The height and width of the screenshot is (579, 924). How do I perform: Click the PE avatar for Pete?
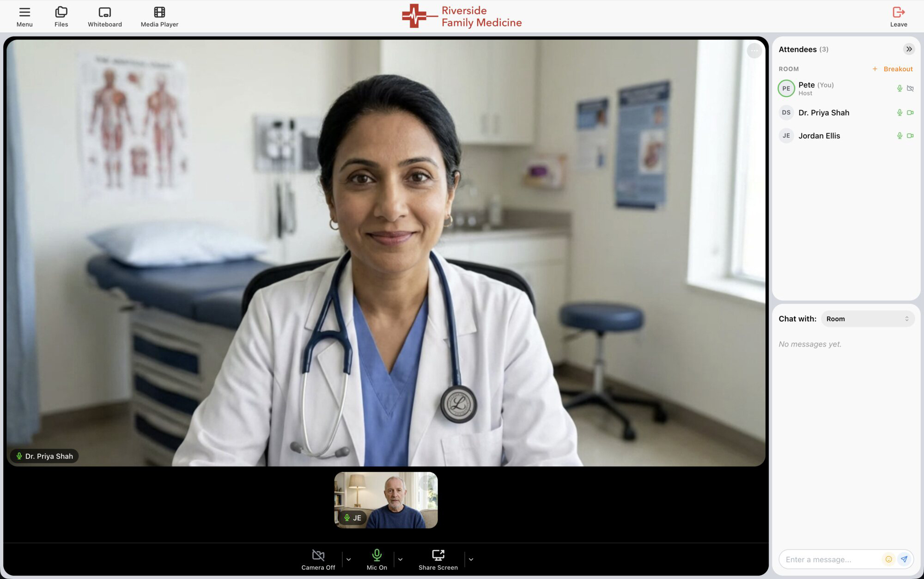click(x=786, y=88)
